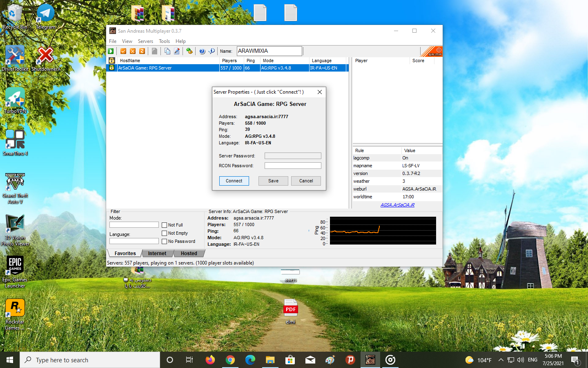588x368 pixels.
Task: Switch to the Hosted tab
Action: click(189, 254)
